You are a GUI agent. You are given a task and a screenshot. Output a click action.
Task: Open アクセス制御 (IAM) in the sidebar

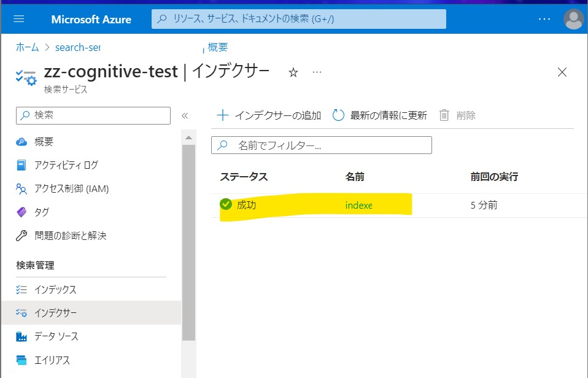coord(71,188)
